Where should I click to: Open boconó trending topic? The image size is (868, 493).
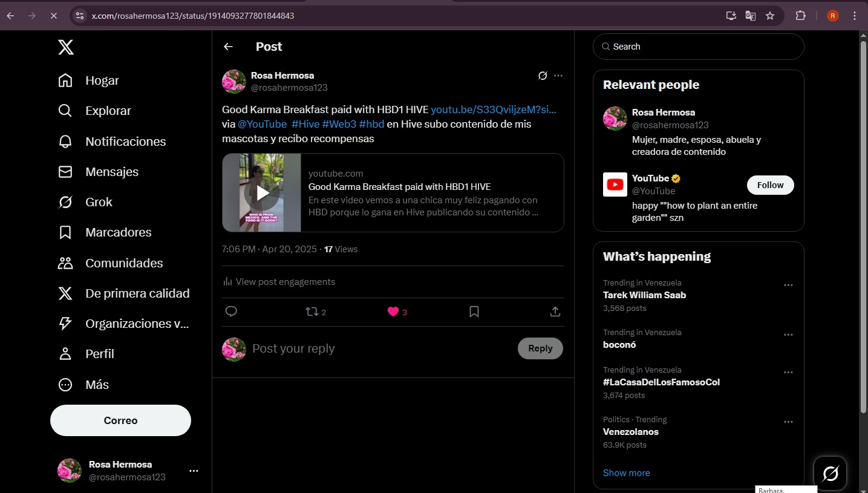tap(619, 345)
